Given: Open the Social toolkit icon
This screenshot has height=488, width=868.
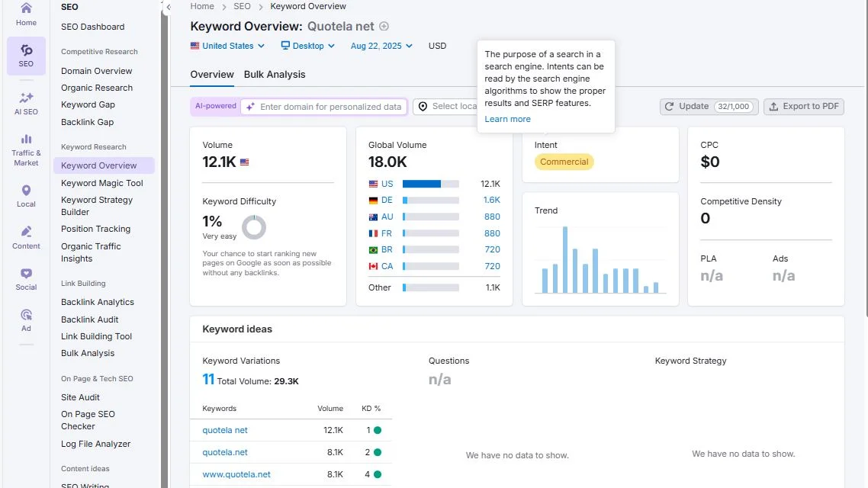Looking at the screenshot, I should tap(25, 276).
